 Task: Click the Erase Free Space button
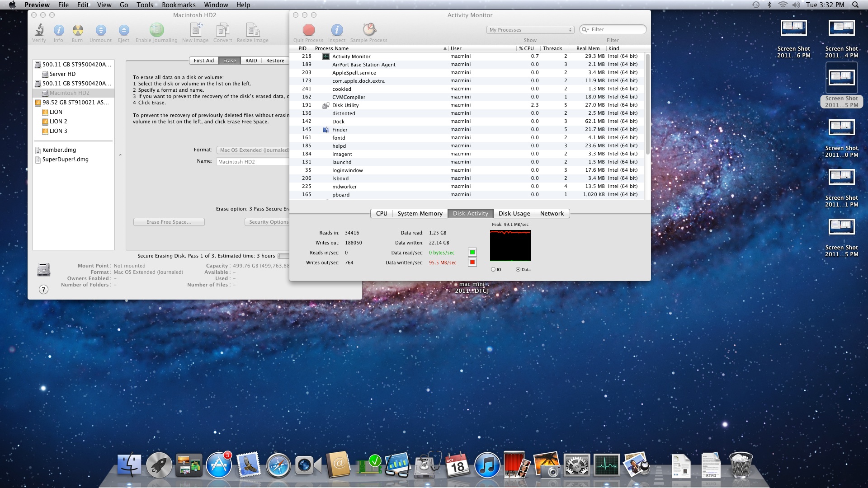(x=169, y=222)
